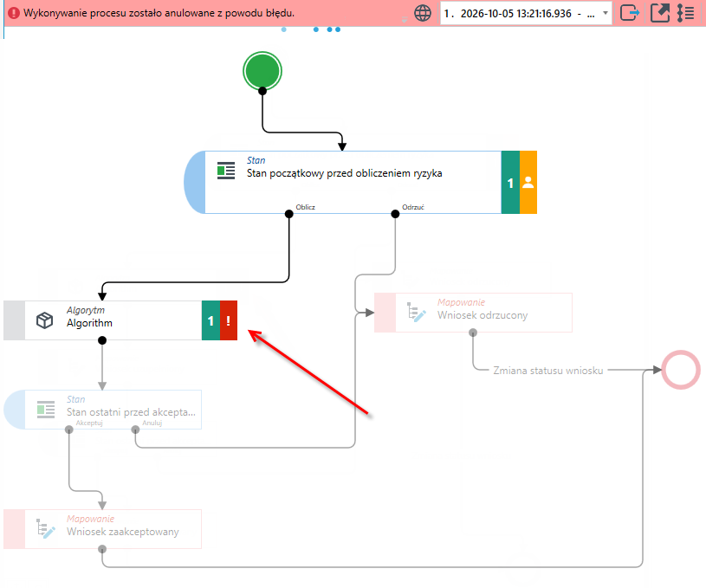Select the Wniosek odrzucony mapping node
The width and height of the screenshot is (706, 588).
click(473, 313)
